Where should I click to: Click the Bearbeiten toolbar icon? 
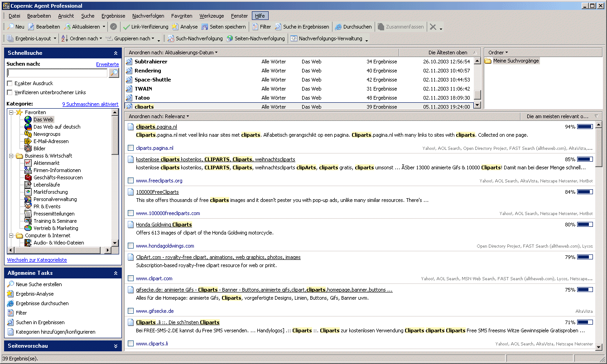32,27
